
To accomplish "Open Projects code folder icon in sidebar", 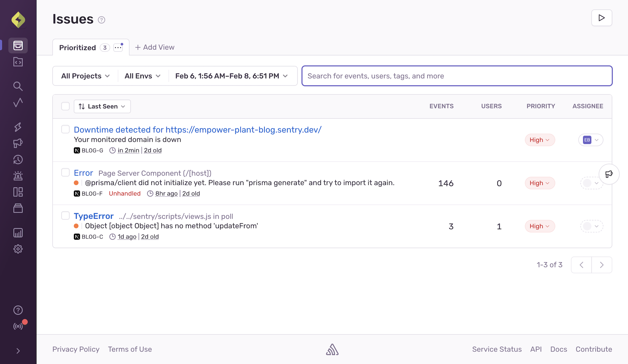I will click(x=18, y=62).
